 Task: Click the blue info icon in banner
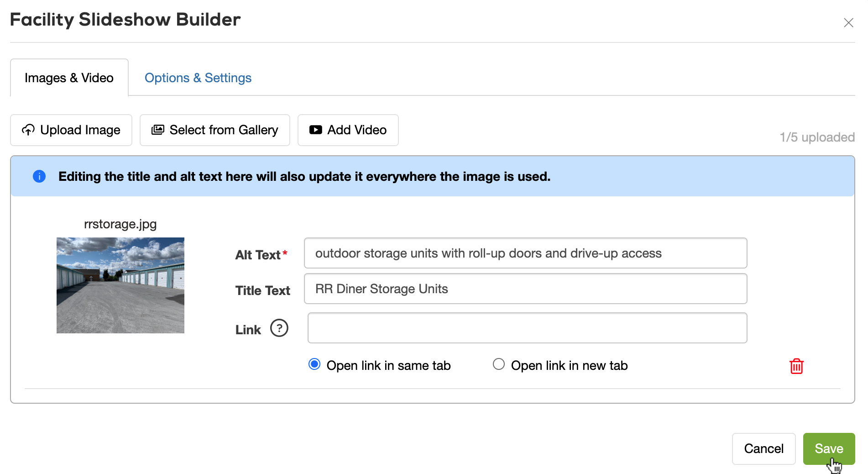click(39, 176)
